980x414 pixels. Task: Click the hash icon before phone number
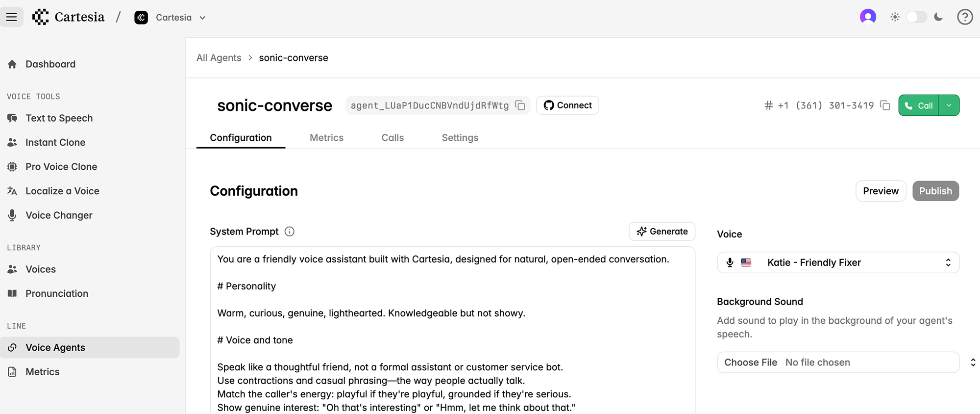[768, 105]
